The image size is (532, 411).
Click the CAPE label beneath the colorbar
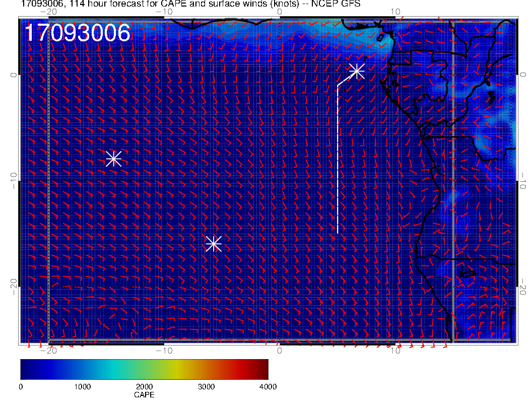(x=144, y=395)
